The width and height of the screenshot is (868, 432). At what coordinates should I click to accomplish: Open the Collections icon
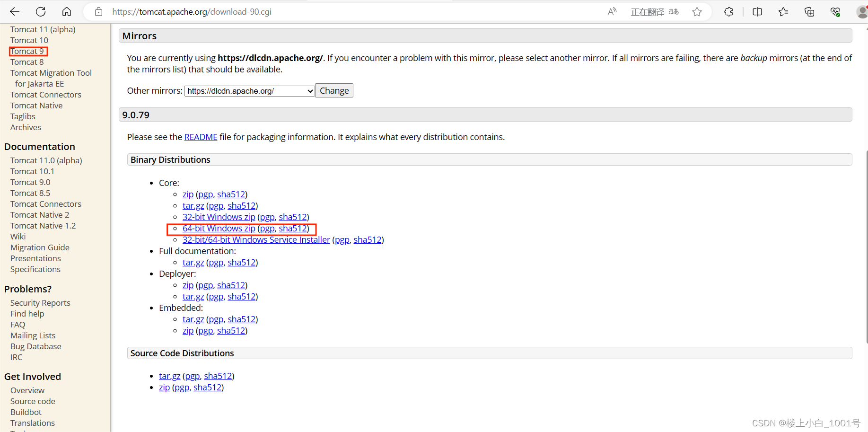[x=809, y=12]
